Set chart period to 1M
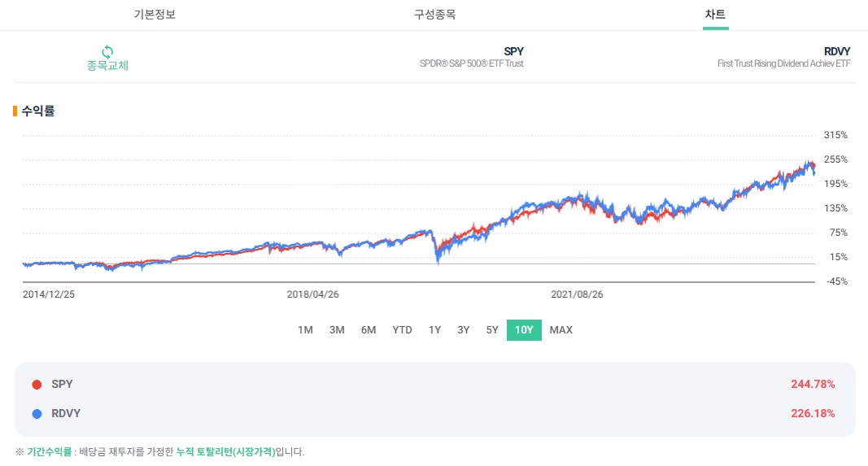The width and height of the screenshot is (868, 466). [x=305, y=330]
